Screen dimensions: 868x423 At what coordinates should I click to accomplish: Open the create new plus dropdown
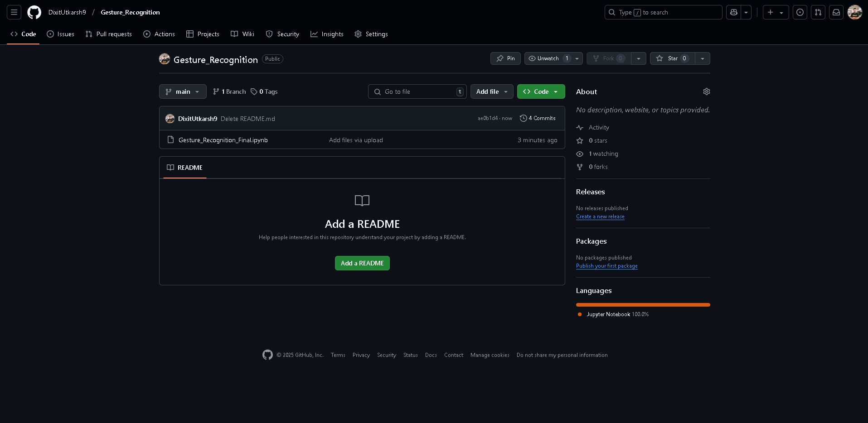pyautogui.click(x=776, y=12)
